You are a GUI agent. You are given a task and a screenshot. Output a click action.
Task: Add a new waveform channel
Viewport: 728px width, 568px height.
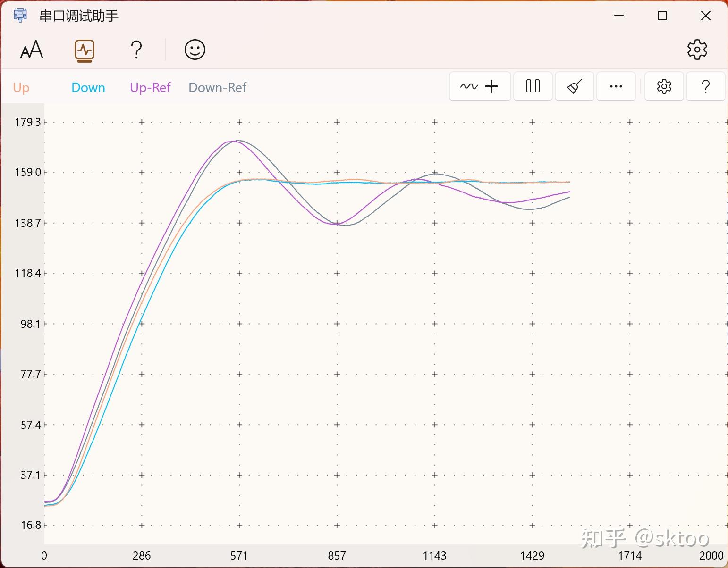tap(480, 86)
